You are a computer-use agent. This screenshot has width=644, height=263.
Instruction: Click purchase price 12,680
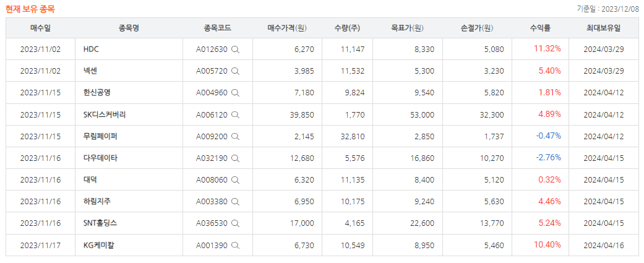[301, 158]
